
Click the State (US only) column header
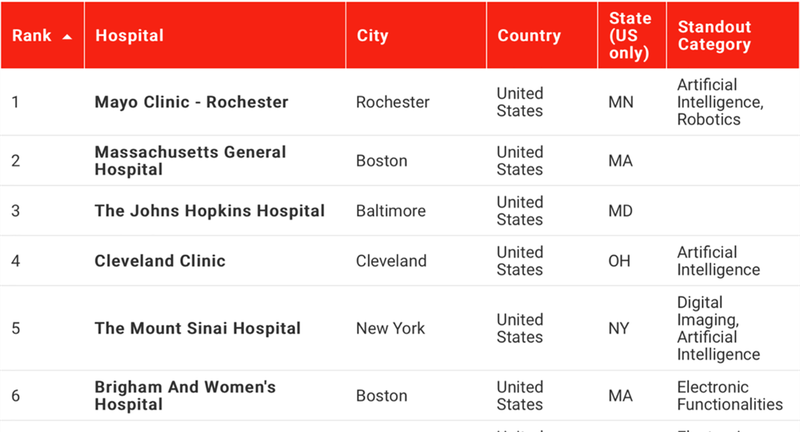pos(630,36)
